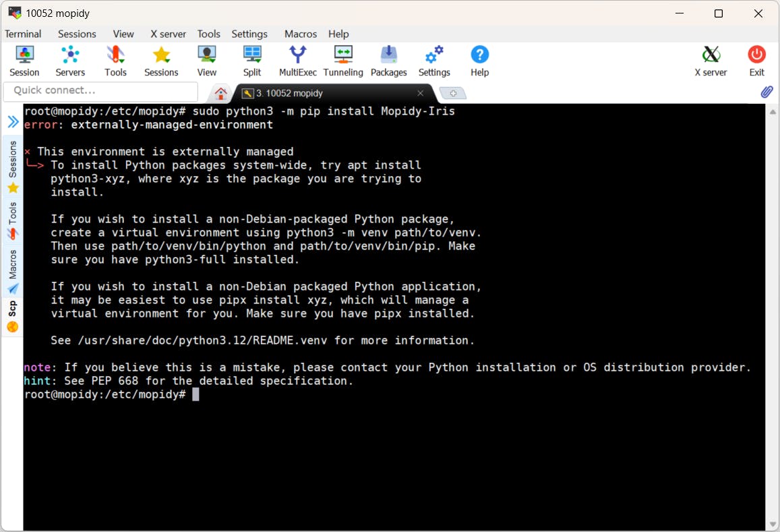Viewport: 780px width, 532px height.
Task: Close the 10052 mopidy terminal tab
Action: (421, 93)
